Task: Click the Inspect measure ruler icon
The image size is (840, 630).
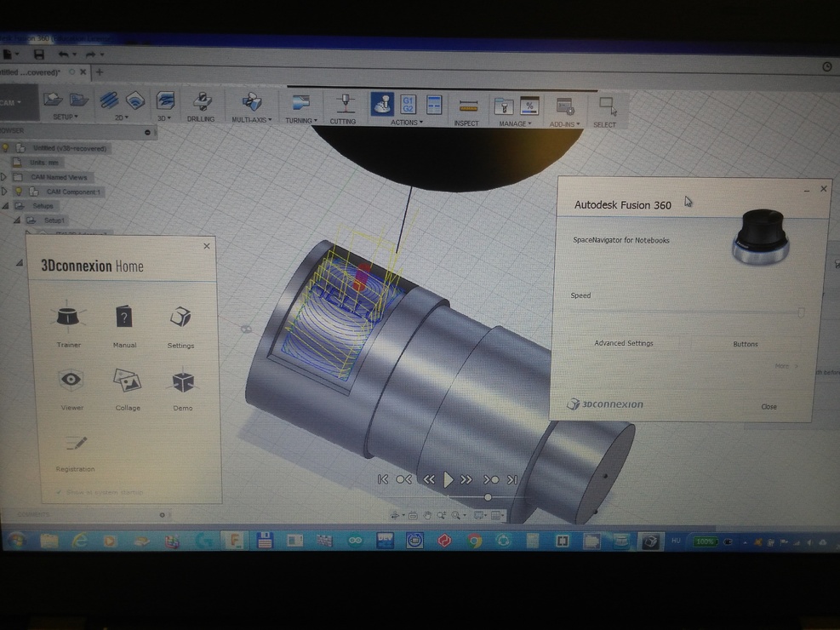Action: tap(468, 106)
